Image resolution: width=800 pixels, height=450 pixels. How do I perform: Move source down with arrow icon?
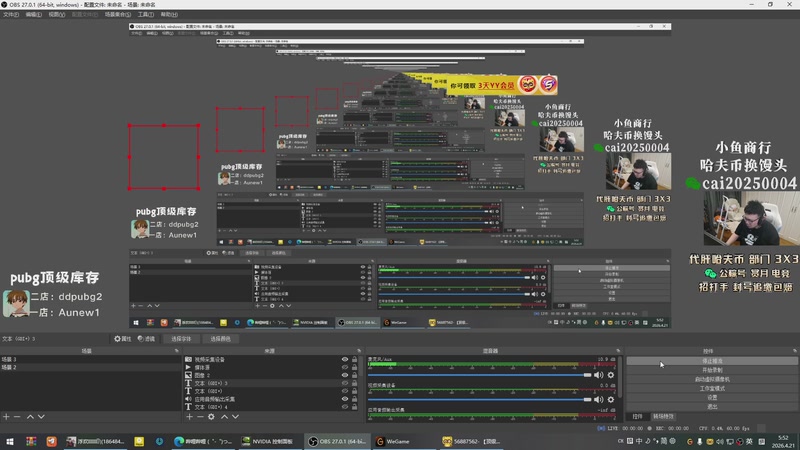click(235, 417)
